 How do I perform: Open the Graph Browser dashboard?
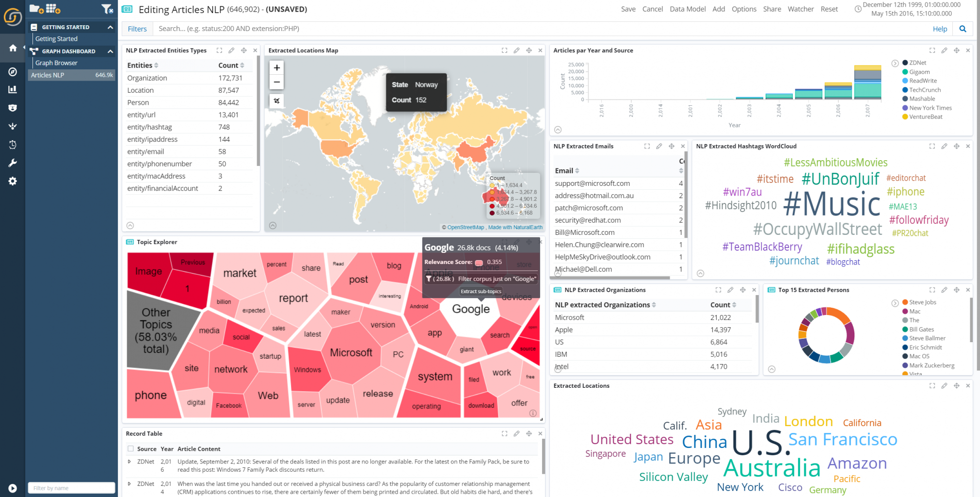pyautogui.click(x=56, y=63)
